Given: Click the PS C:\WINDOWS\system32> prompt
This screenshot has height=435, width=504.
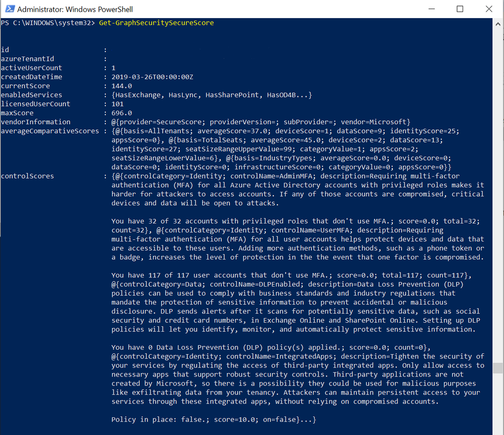Looking at the screenshot, I should click(x=48, y=23).
